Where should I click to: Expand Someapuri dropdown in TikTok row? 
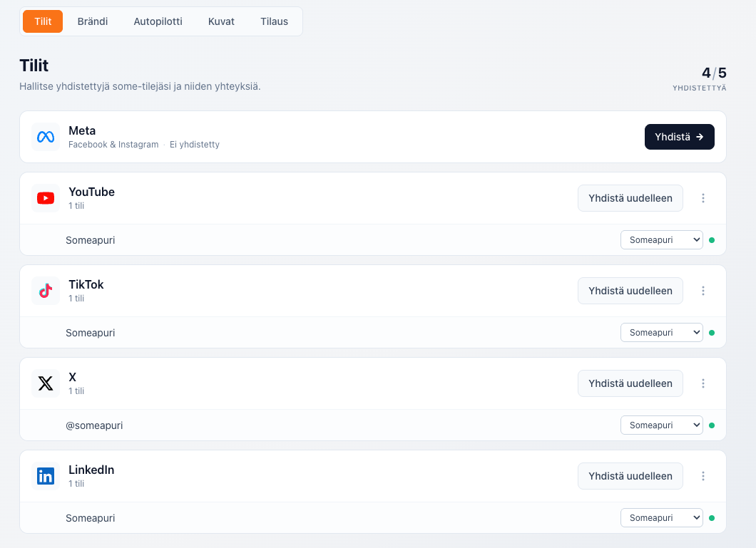(662, 333)
